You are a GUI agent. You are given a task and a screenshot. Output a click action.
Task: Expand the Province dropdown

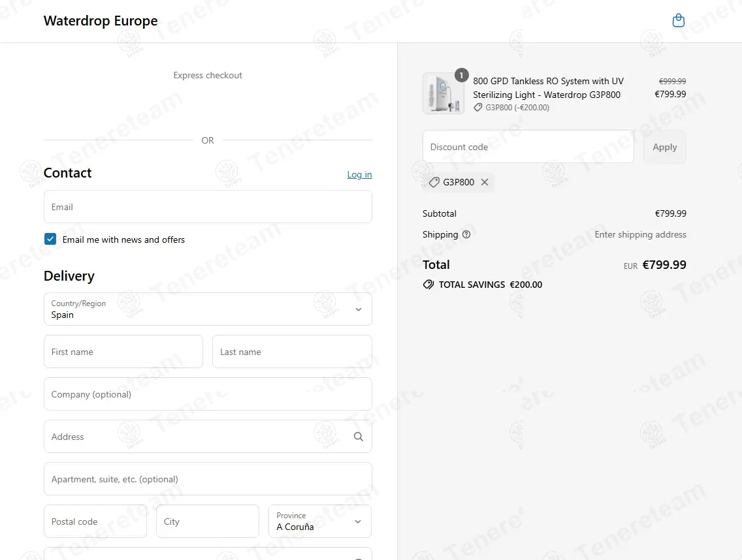(x=320, y=521)
